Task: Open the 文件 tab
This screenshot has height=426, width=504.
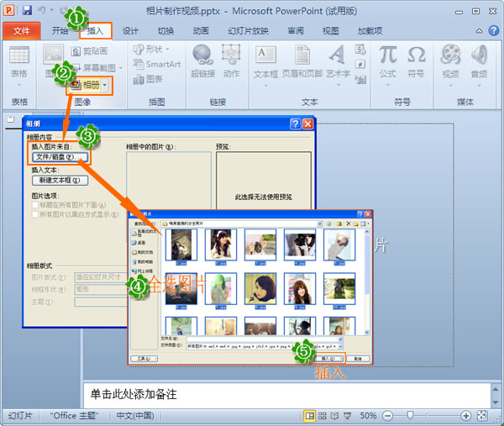Action: 22,31
